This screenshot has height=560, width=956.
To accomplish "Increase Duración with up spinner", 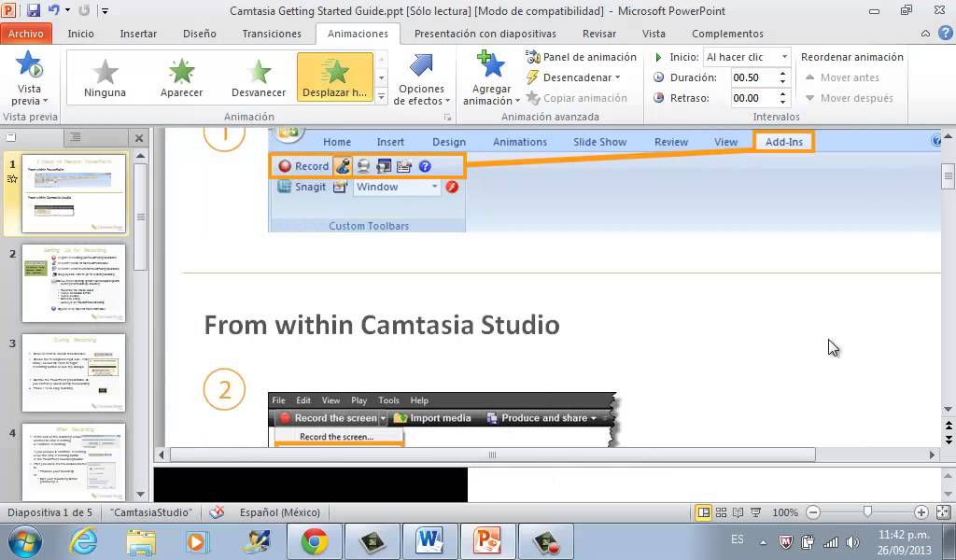I will 782,74.
